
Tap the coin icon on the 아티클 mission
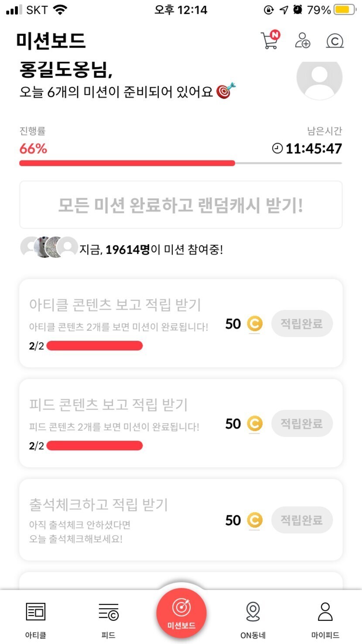(x=255, y=324)
